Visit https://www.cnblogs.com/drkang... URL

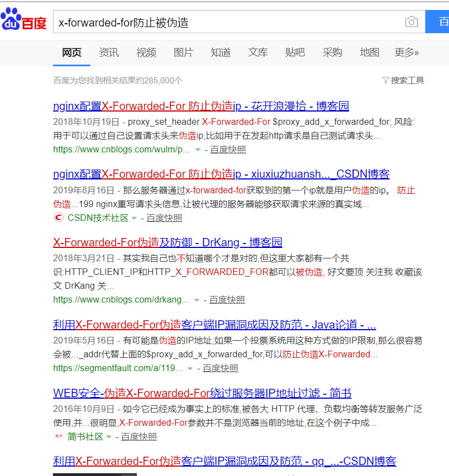click(x=121, y=300)
